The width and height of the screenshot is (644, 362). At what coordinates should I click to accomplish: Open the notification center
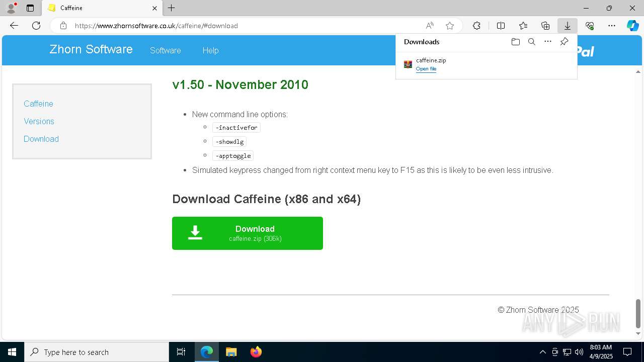tap(627, 352)
